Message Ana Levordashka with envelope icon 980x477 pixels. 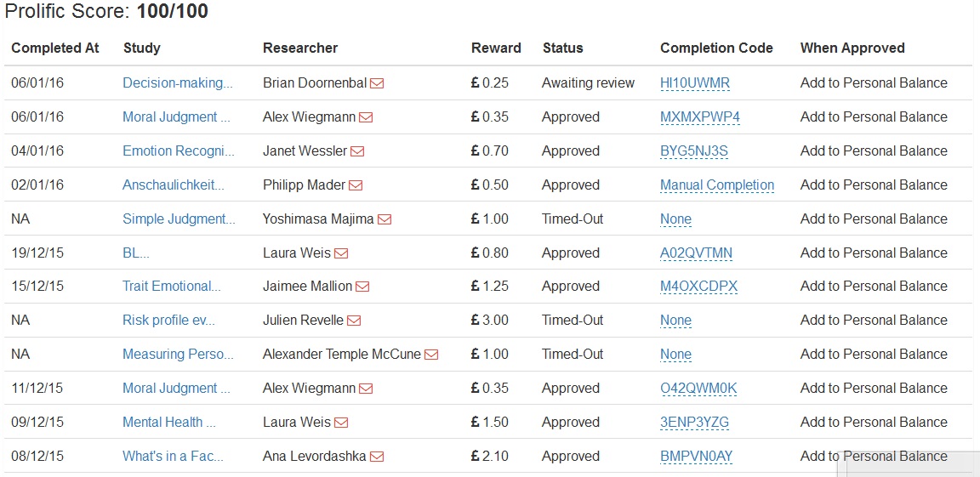coord(377,457)
